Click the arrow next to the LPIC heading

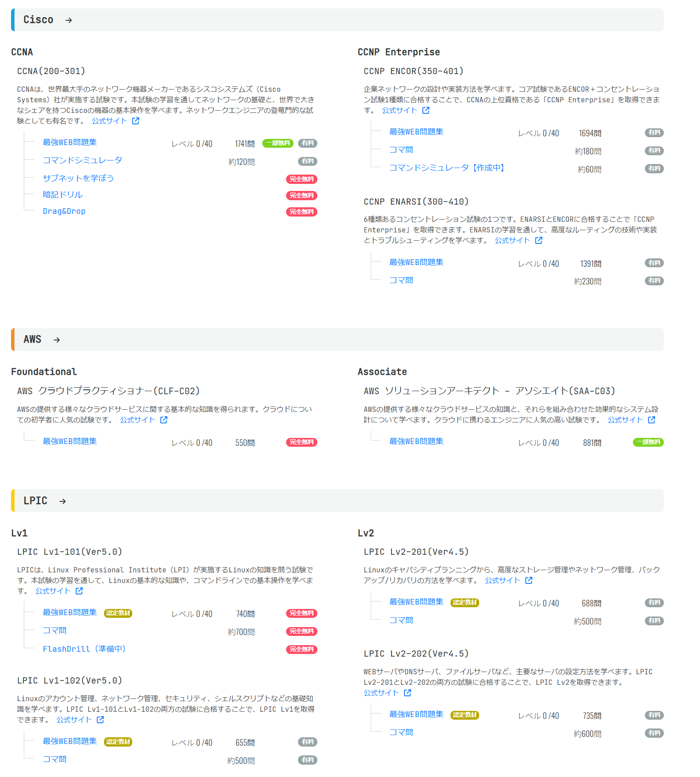[63, 501]
